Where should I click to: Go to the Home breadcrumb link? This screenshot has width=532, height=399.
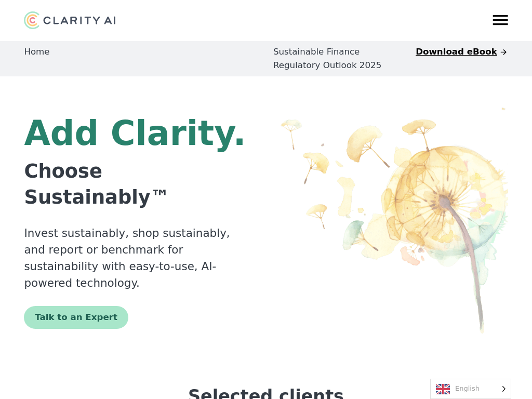coord(37,52)
